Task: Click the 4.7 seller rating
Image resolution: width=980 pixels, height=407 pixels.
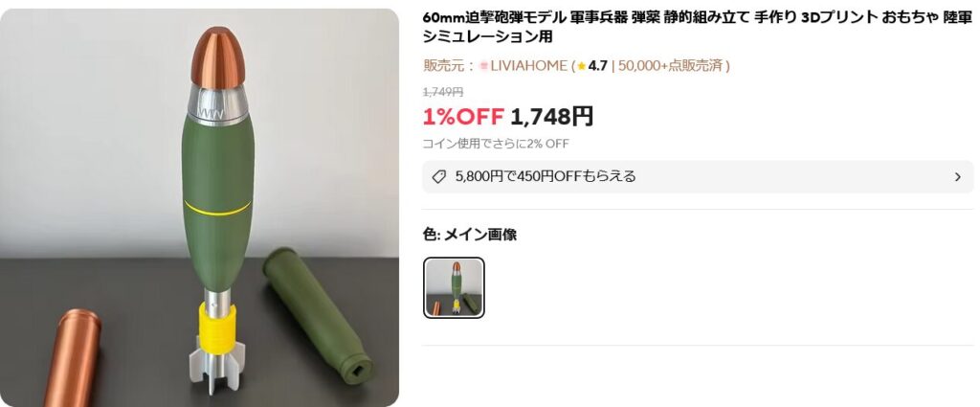Action: (597, 66)
